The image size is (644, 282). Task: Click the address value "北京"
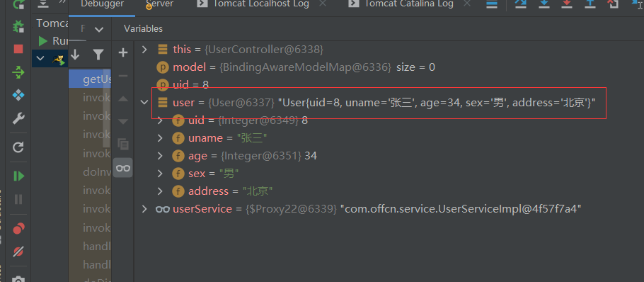pos(258,191)
